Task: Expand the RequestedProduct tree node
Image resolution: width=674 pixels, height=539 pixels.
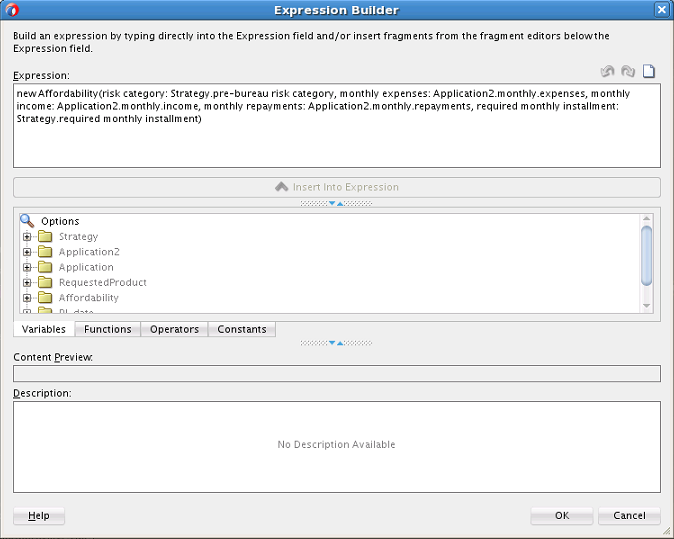Action: [27, 283]
